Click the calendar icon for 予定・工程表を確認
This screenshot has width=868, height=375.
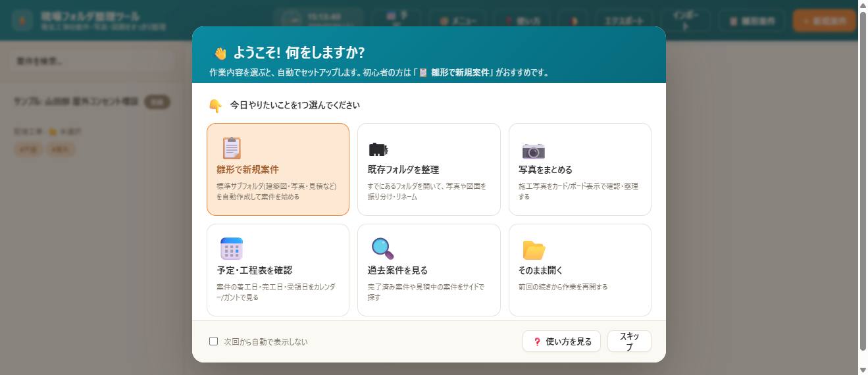(x=232, y=249)
